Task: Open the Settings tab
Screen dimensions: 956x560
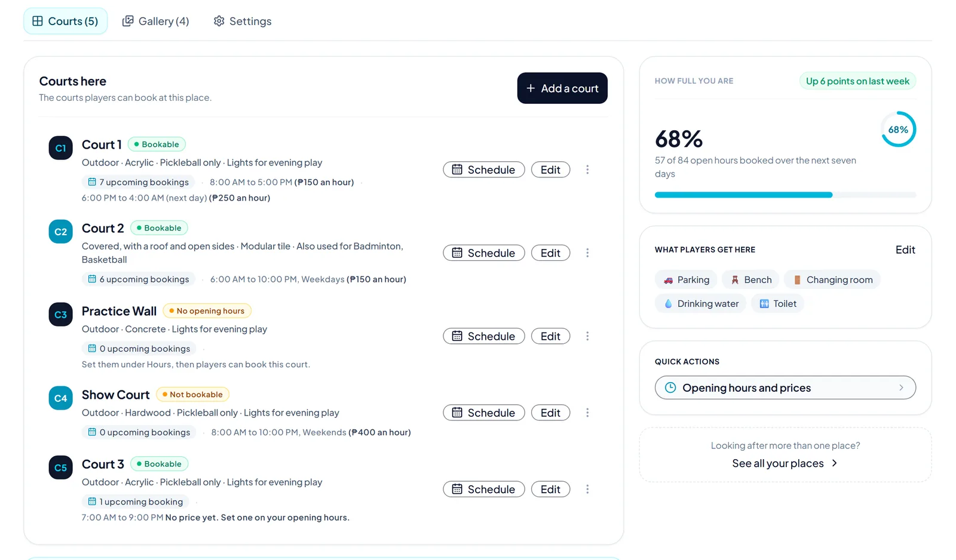Action: (x=242, y=21)
